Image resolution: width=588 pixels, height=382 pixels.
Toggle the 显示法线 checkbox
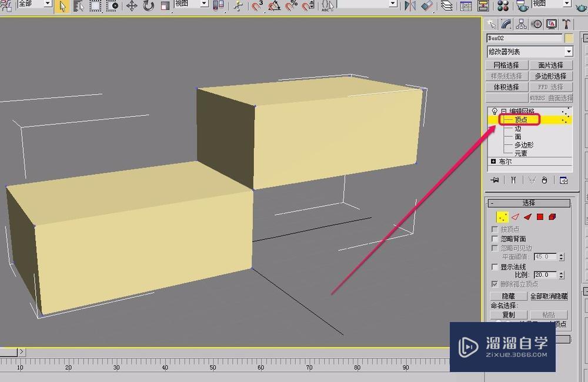pos(495,267)
